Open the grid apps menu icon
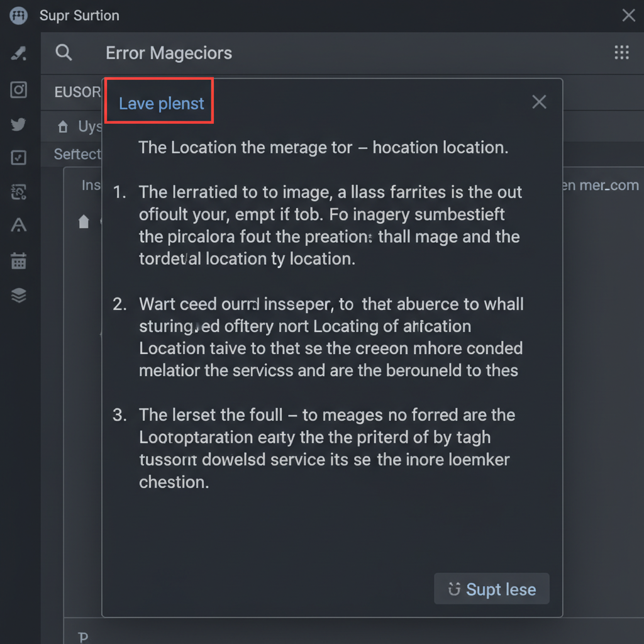This screenshot has height=644, width=644. 621,52
